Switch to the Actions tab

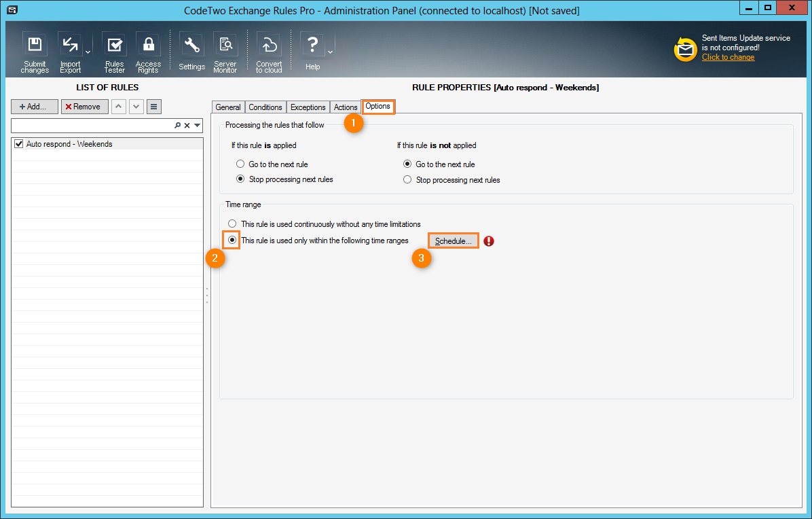coord(346,107)
